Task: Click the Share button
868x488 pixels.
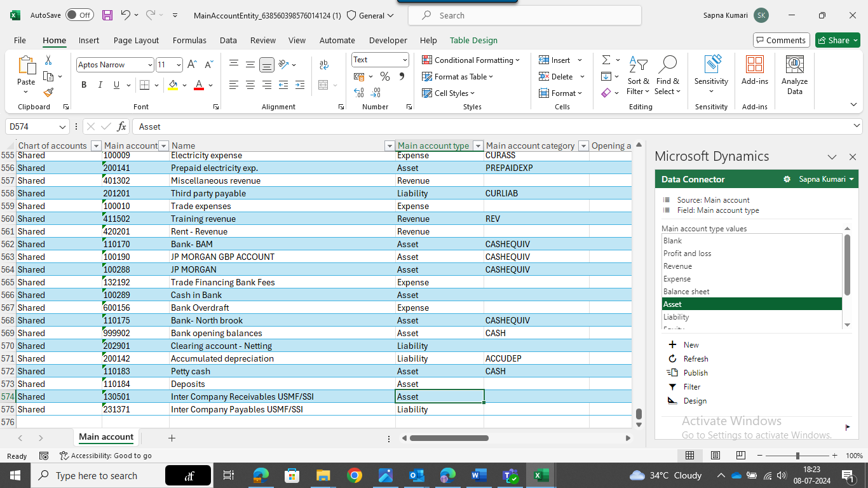Action: coord(837,40)
